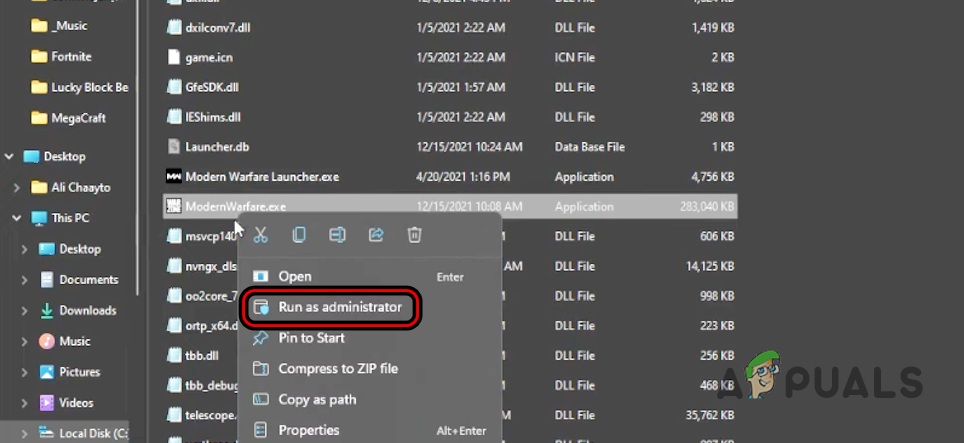The image size is (964, 443).
Task: Click the Downloads arrow icon in sidebar
Action: pyautogui.click(x=47, y=310)
